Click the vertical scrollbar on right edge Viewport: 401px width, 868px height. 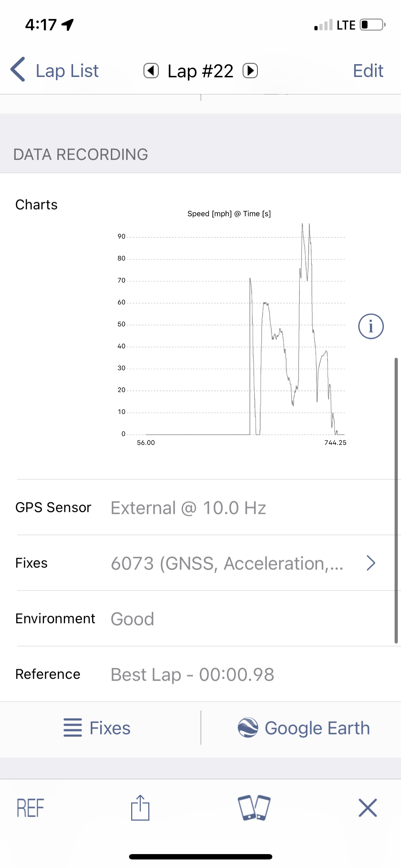[x=396, y=500]
